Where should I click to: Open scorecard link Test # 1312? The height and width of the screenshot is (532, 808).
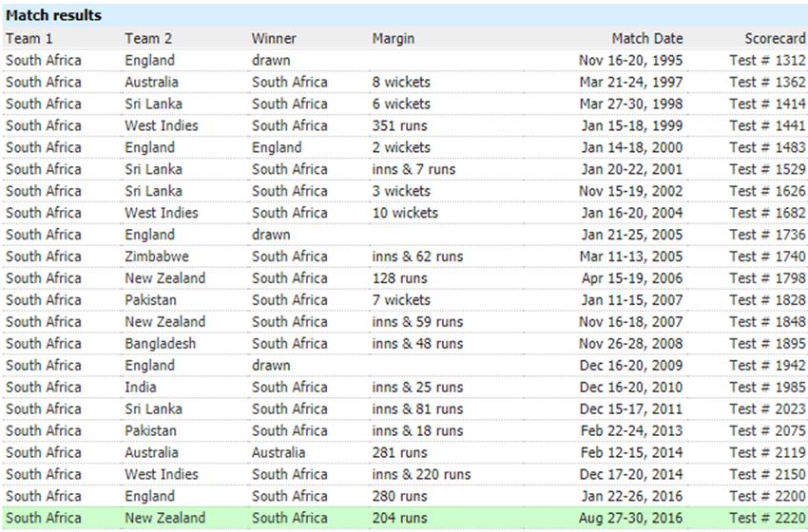point(767,60)
